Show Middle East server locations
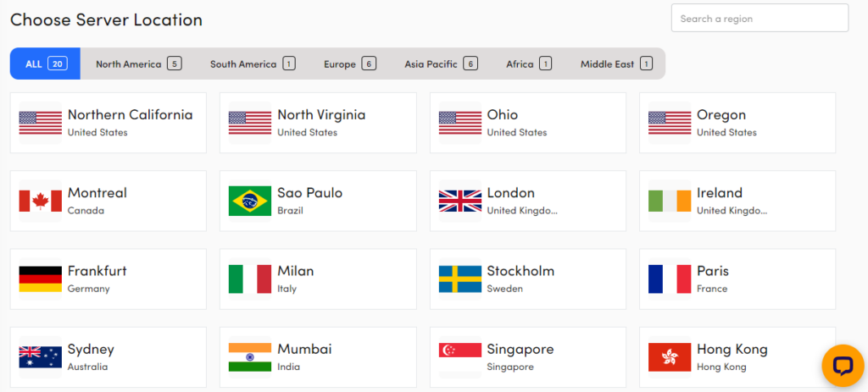This screenshot has height=392, width=868. (616, 63)
